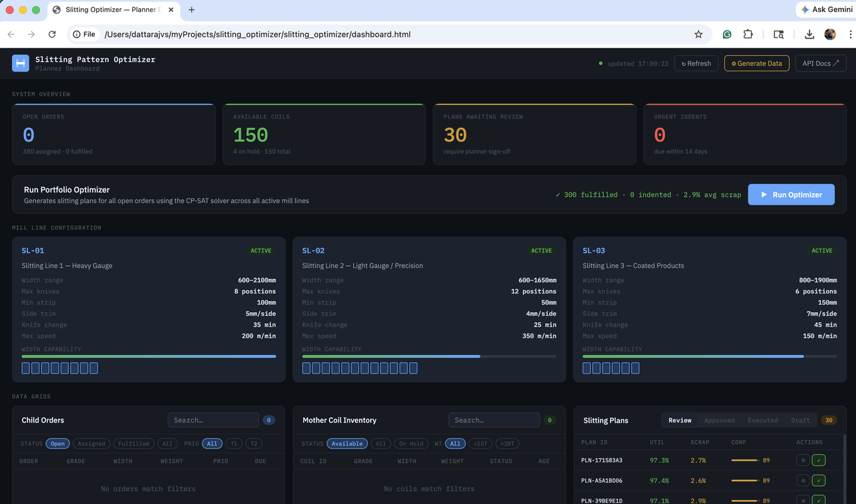Image resolution: width=856 pixels, height=504 pixels.
Task: Open the Urgent Indents card
Action: (745, 134)
